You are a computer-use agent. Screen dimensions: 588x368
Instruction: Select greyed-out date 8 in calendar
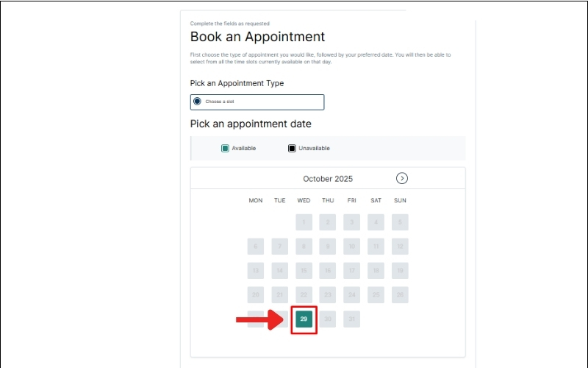coord(304,247)
